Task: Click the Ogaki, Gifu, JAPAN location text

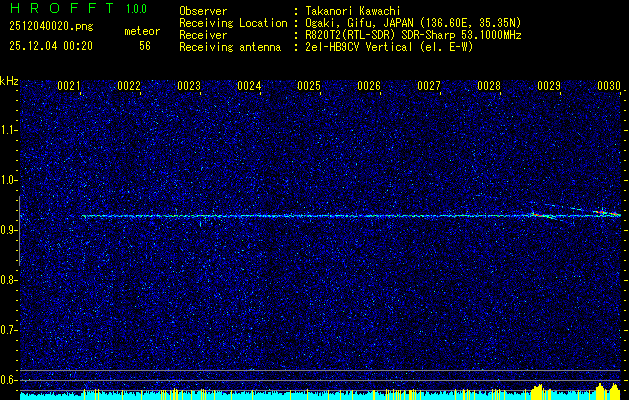Action: point(414,23)
